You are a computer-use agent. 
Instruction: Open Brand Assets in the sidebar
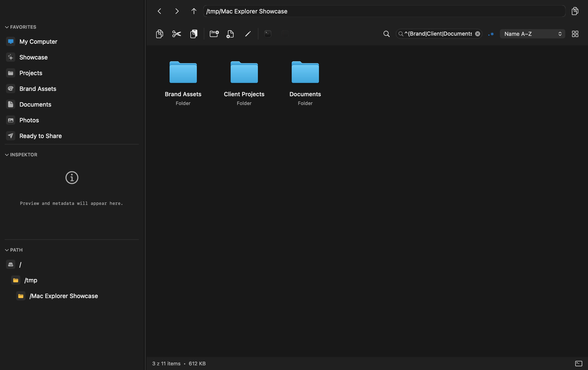click(x=38, y=89)
